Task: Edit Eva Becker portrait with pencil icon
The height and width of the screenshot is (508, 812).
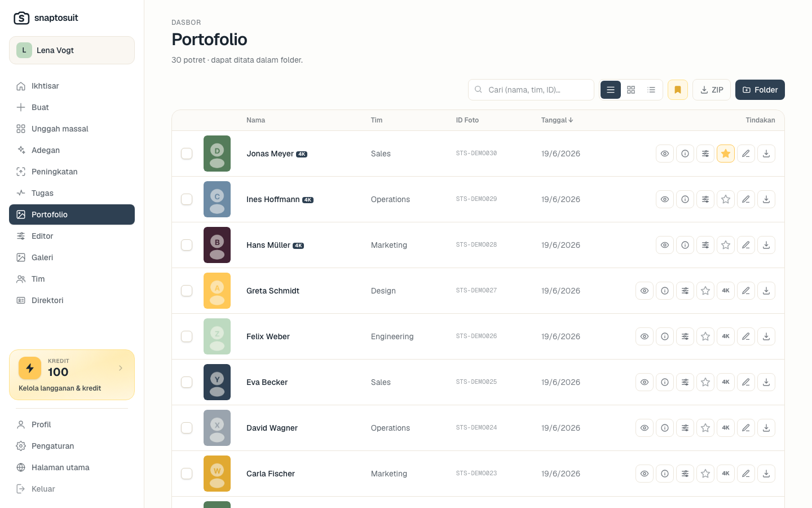Action: [x=746, y=382]
